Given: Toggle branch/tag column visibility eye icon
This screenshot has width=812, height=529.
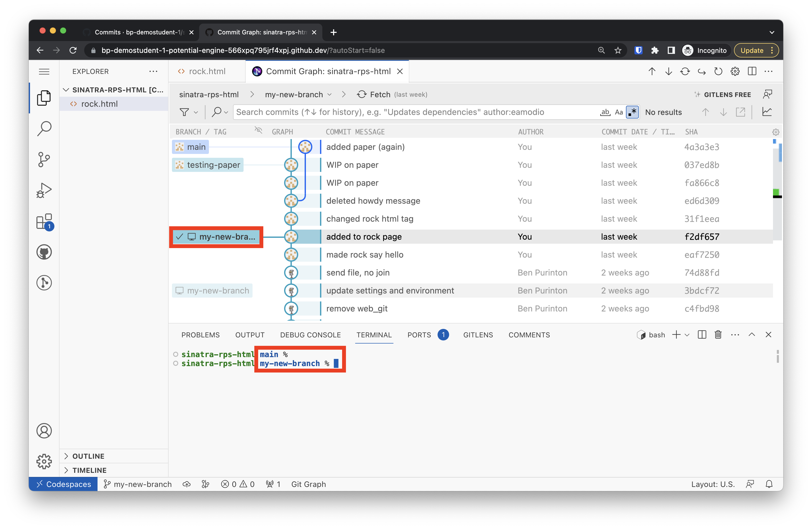Looking at the screenshot, I should point(258,130).
